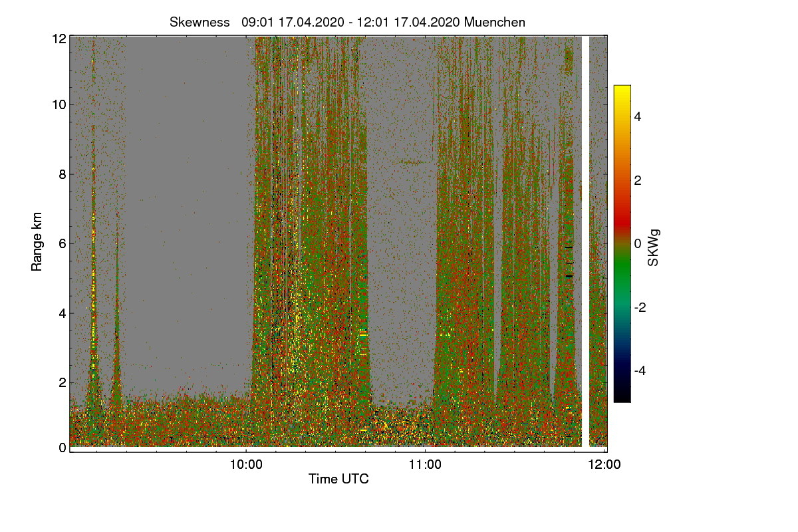Image resolution: width=798 pixels, height=532 pixels.
Task: Click the 12 km range tick label
Action: pos(59,39)
